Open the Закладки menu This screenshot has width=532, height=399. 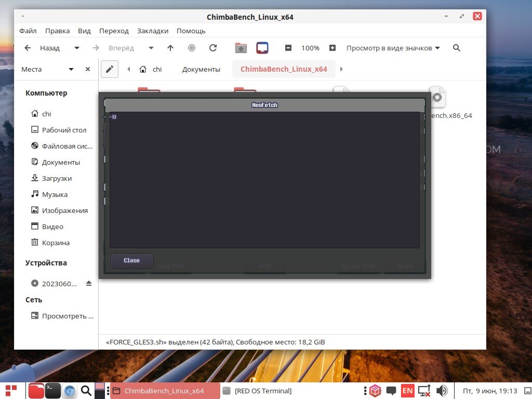[x=153, y=31]
